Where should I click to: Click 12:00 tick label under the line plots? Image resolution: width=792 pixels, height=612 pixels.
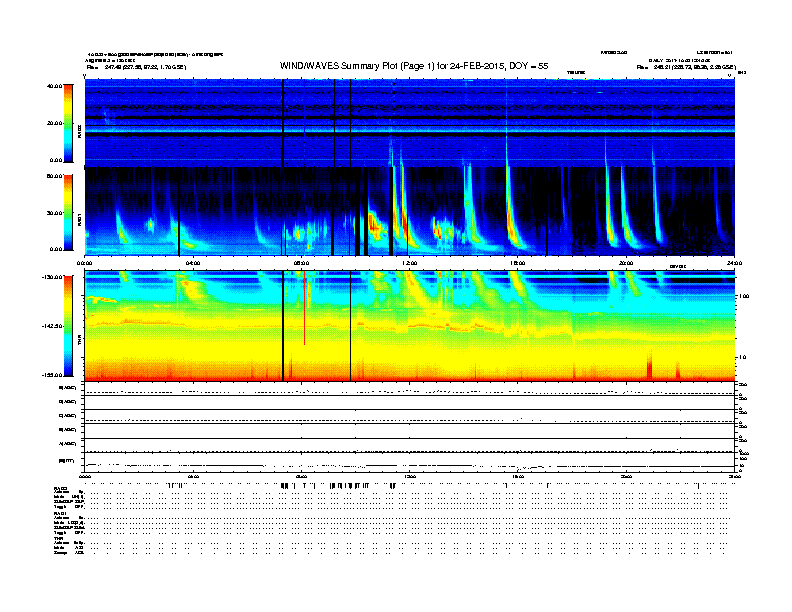point(410,476)
